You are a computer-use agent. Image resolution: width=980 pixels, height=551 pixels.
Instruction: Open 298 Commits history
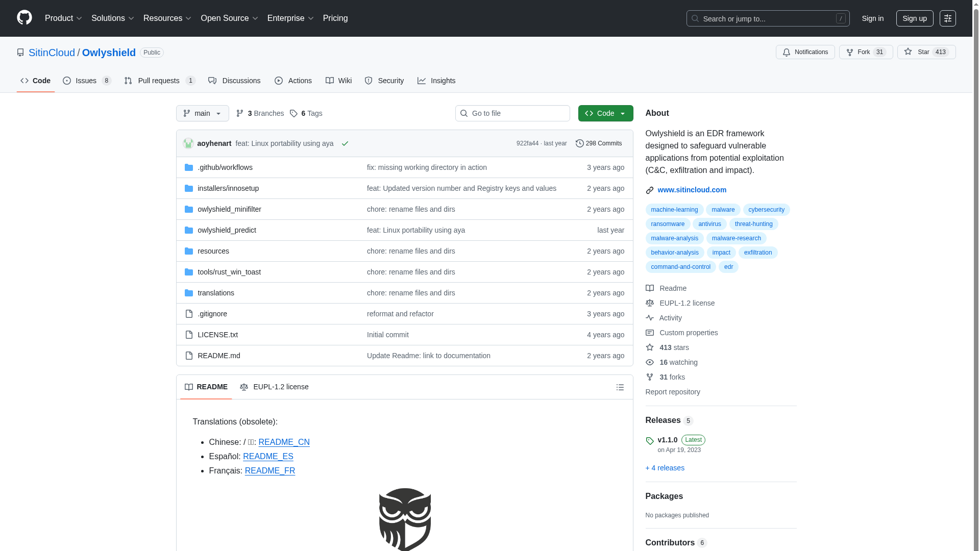click(598, 143)
